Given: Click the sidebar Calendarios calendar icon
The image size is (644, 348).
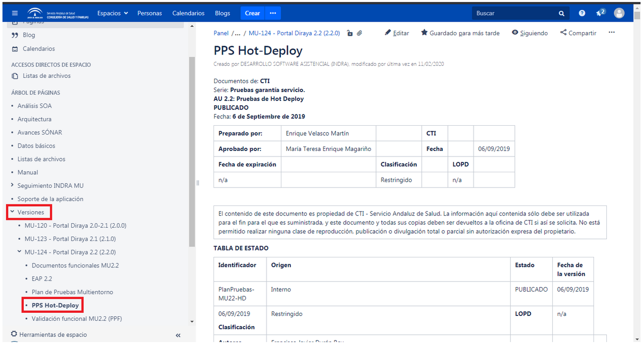Looking at the screenshot, I should pos(15,49).
